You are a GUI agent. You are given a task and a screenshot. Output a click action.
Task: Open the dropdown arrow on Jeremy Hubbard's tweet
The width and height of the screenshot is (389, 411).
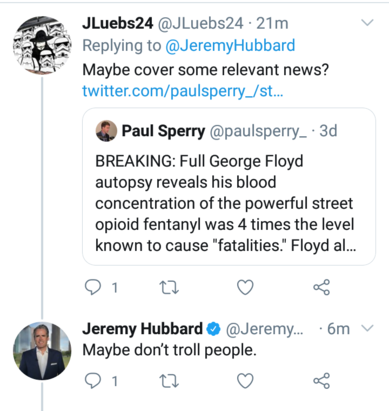(367, 328)
